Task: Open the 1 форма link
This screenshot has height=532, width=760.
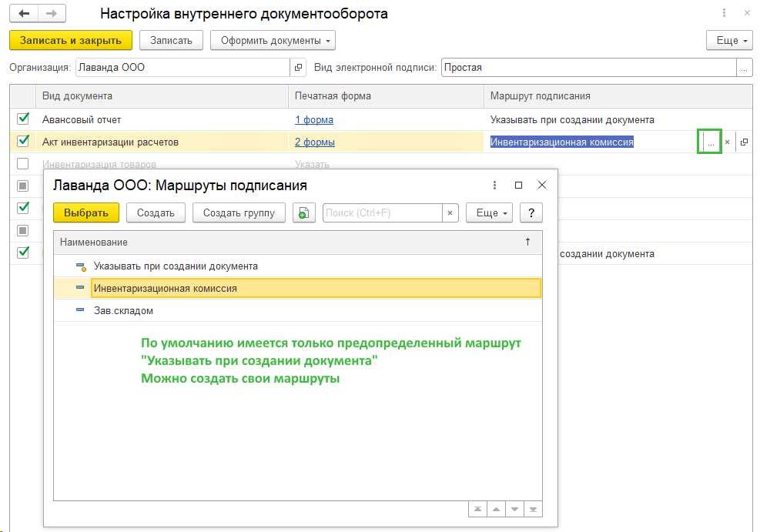Action: 314,119
